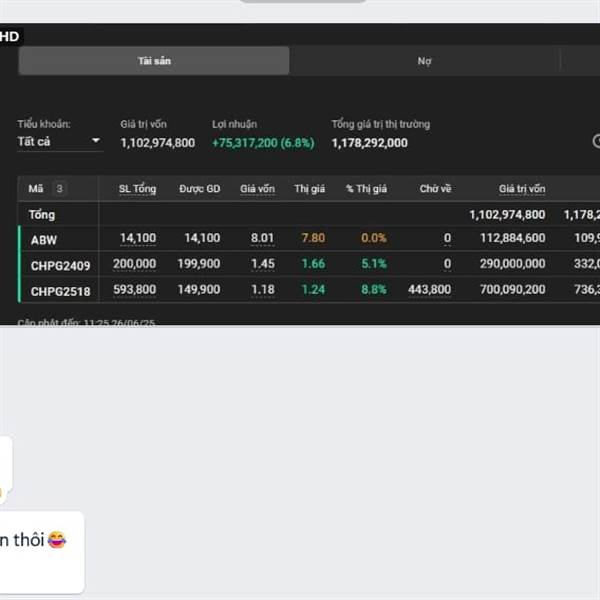Click CHPG2409 total quantity 200,000

pyautogui.click(x=134, y=264)
